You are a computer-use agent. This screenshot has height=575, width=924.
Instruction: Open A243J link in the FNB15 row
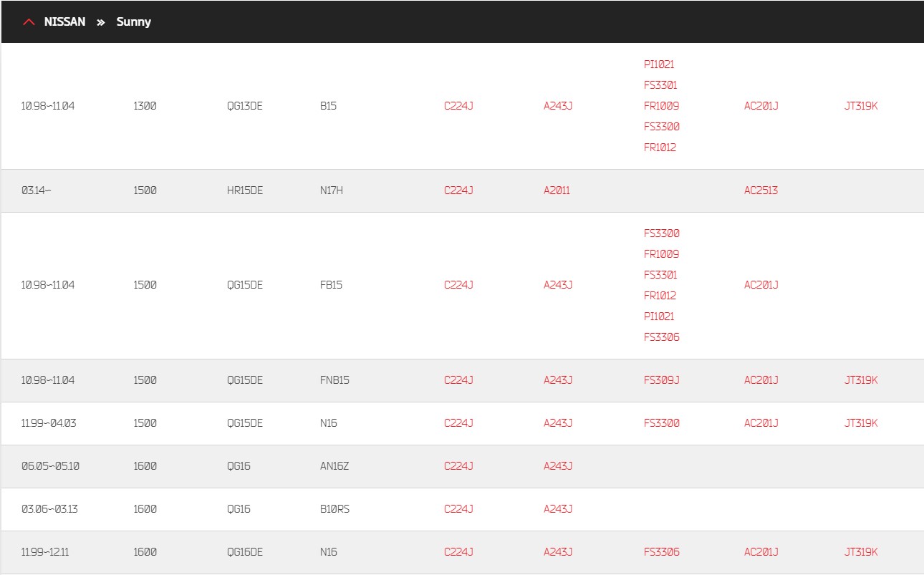tap(558, 380)
